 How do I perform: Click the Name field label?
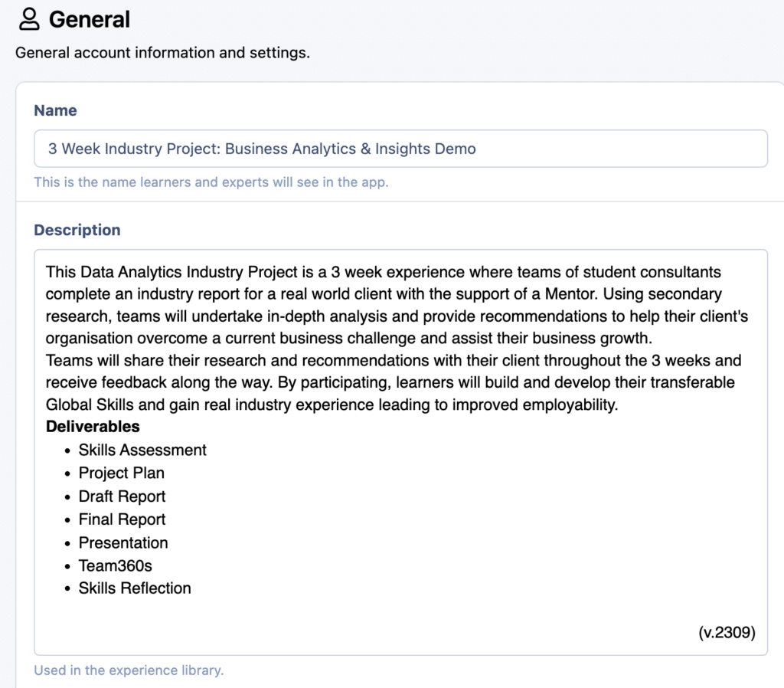[x=55, y=110]
